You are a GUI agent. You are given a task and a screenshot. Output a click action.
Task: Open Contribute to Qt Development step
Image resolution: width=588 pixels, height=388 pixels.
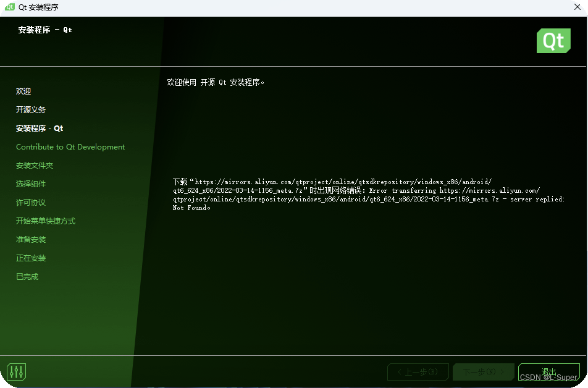[70, 147]
